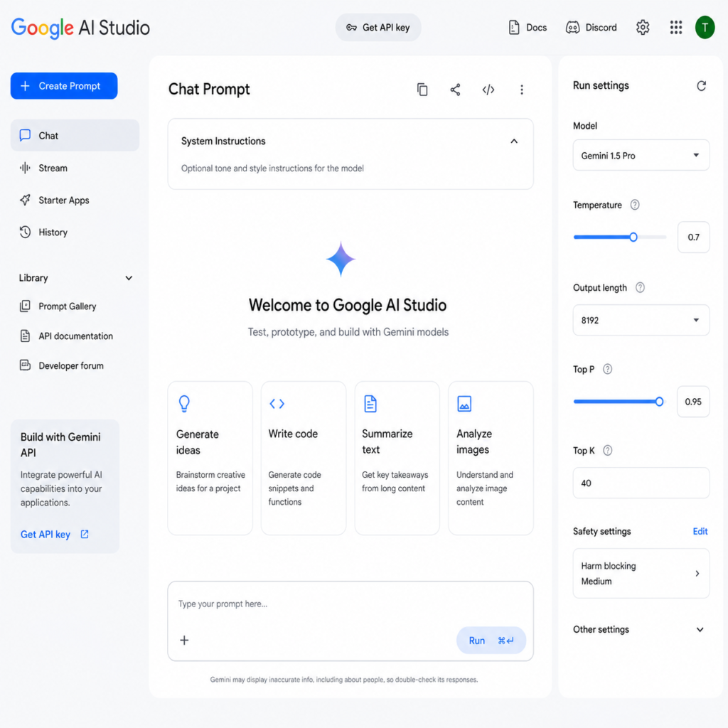The height and width of the screenshot is (728, 728).
Task: Click the Top P help icon
Action: (607, 369)
